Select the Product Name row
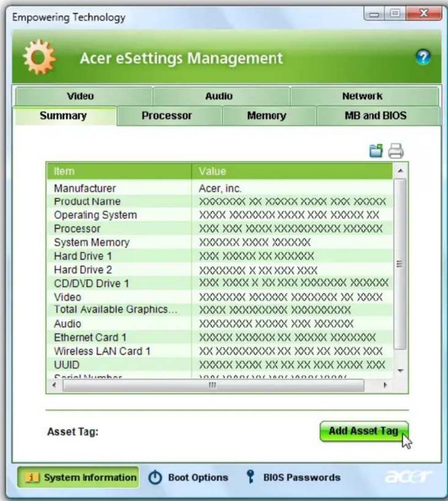 220,202
